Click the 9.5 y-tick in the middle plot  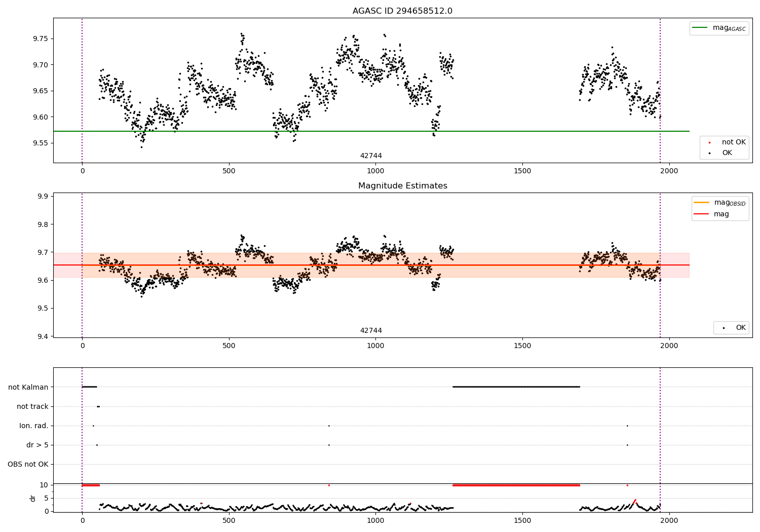(x=43, y=309)
